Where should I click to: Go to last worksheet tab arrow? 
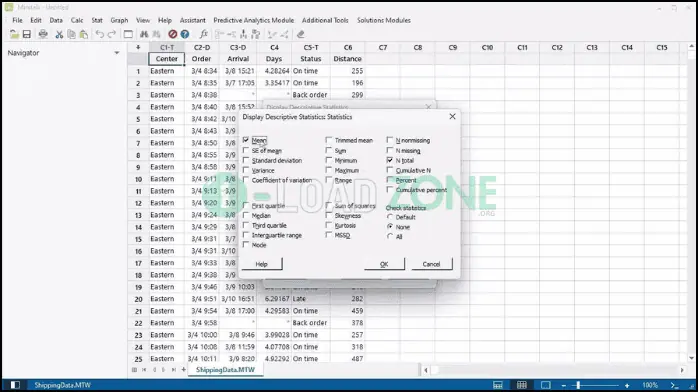pos(174,370)
